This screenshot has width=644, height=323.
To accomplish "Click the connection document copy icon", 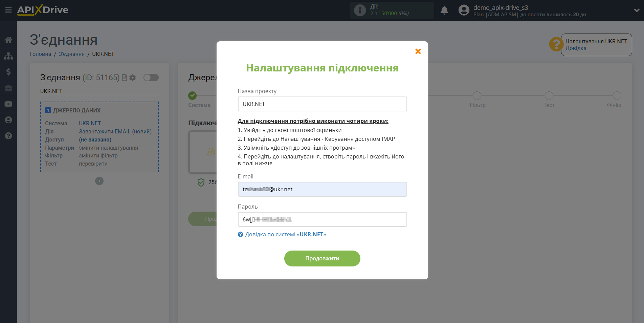I will (125, 78).
